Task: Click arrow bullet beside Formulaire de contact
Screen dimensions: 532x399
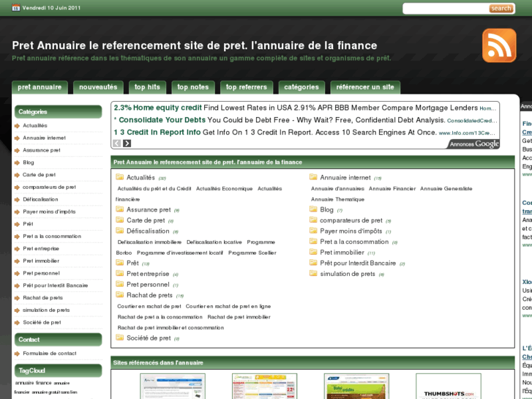Action: coord(17,354)
